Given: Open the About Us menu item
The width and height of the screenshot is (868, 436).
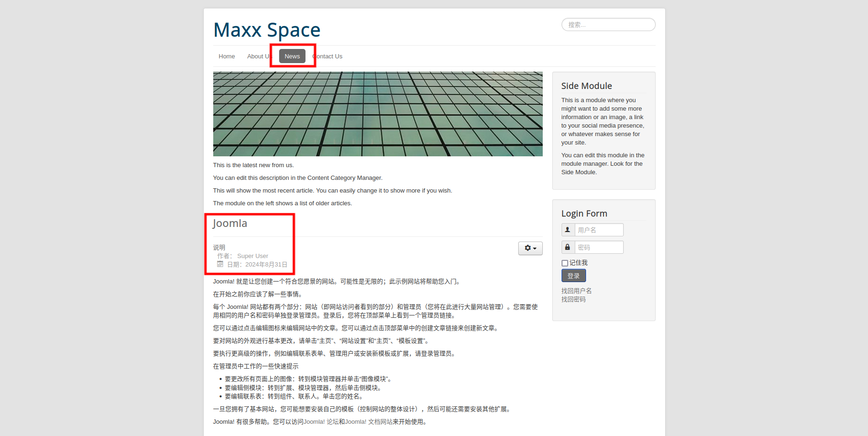Looking at the screenshot, I should click(259, 56).
